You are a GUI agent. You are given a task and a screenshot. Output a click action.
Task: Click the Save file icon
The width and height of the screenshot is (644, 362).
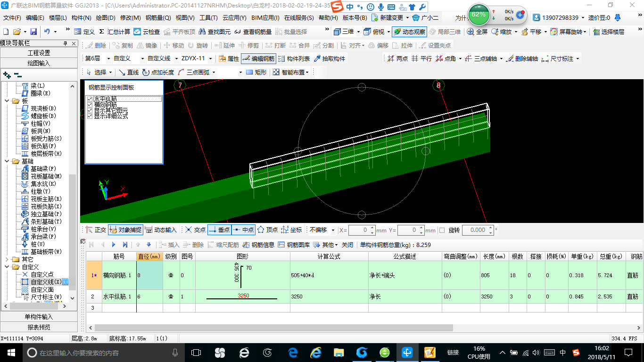coord(33,32)
